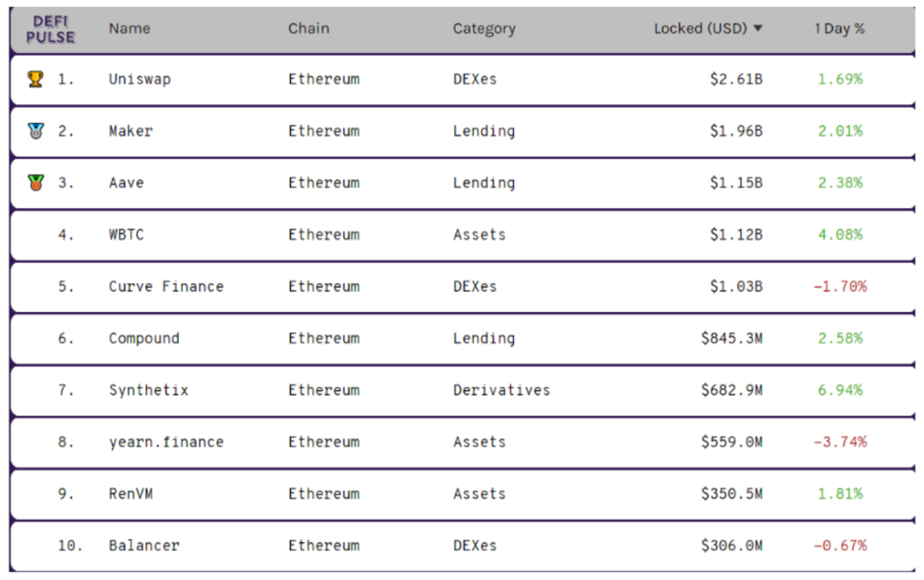This screenshot has width=924, height=580.
Task: Click the silver medal icon beside Maker
Action: 35,131
